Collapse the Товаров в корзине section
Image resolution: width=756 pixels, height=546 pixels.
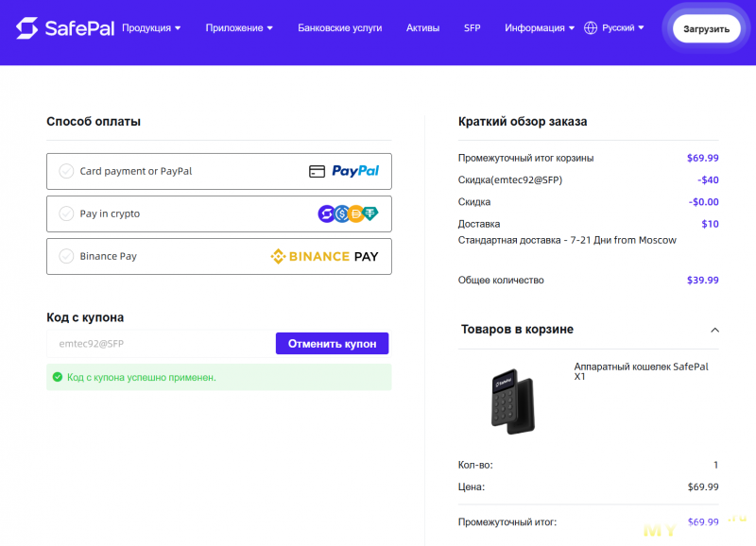pyautogui.click(x=714, y=330)
